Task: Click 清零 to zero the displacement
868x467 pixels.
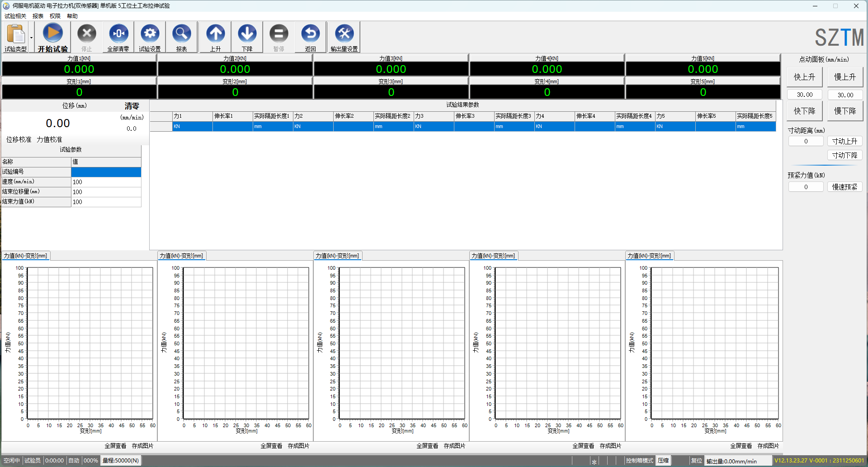Action: coord(132,106)
